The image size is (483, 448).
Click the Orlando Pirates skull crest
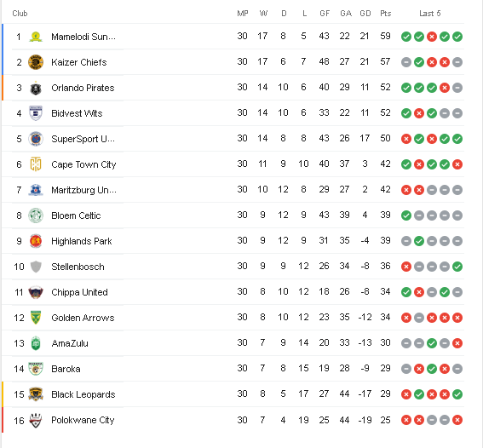coord(36,88)
